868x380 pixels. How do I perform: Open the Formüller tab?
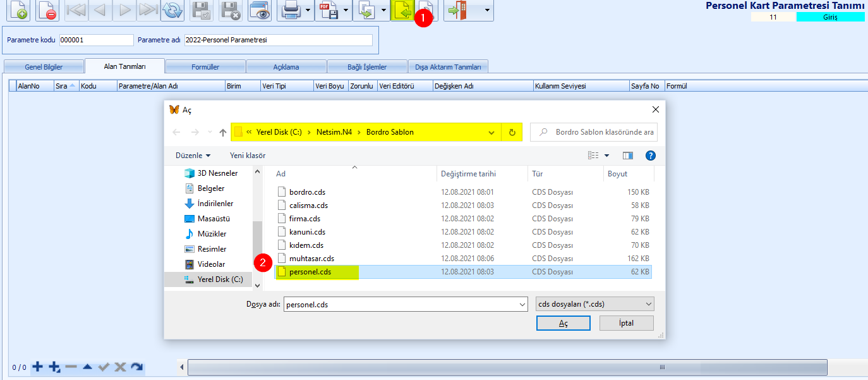click(205, 66)
